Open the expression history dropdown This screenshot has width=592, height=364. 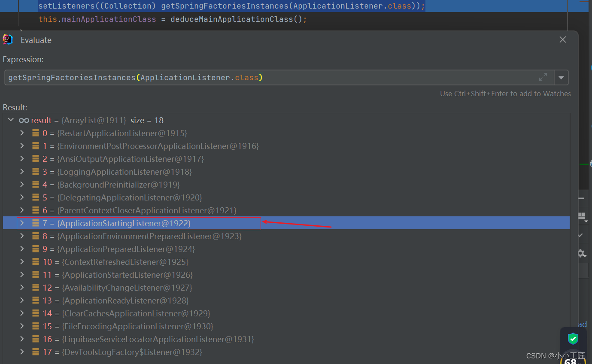tap(561, 78)
